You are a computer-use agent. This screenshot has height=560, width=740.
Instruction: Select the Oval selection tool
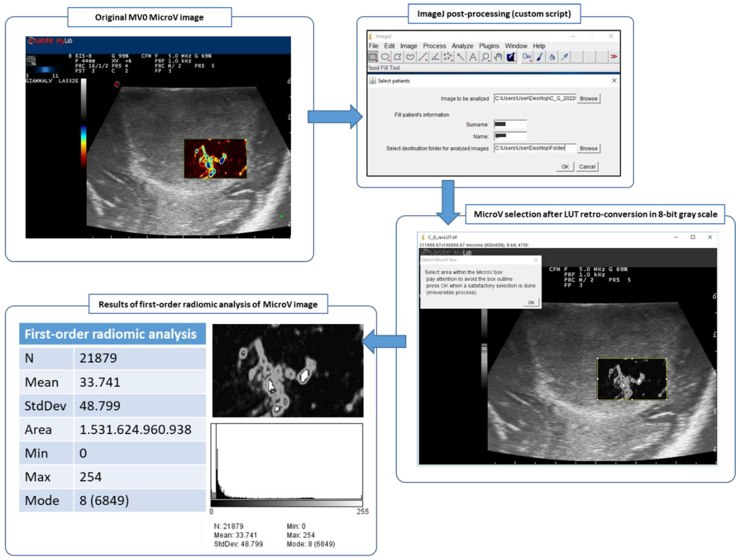385,57
